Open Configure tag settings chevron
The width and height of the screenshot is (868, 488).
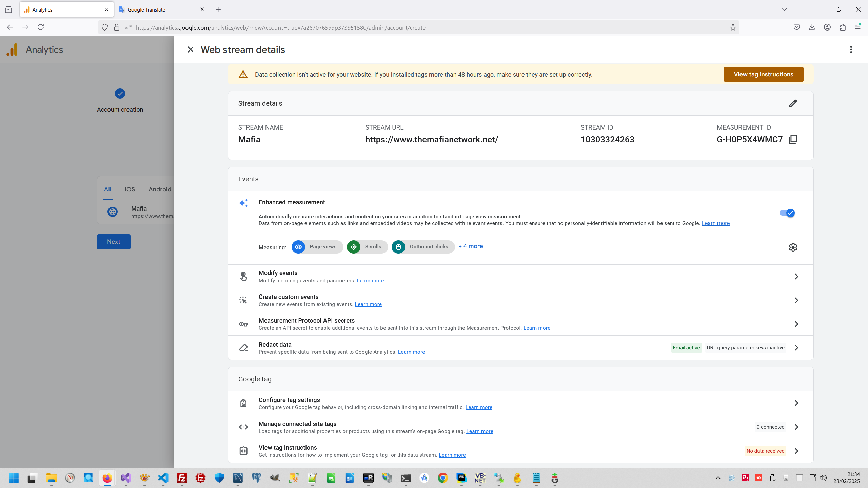tap(796, 403)
